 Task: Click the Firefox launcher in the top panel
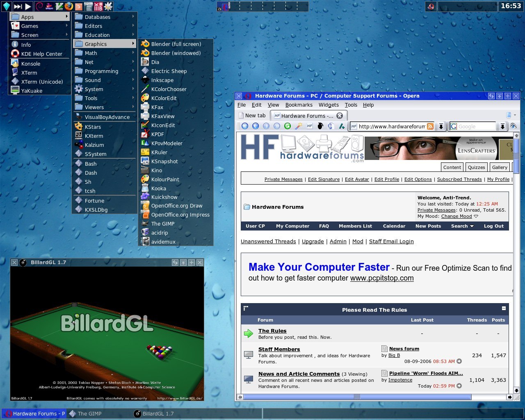coord(69,6)
